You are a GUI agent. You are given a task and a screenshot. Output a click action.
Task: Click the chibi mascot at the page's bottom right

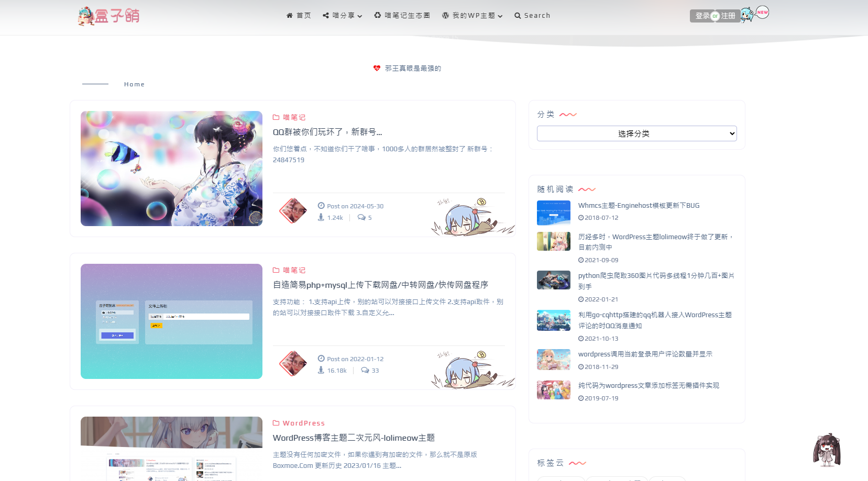pos(827,450)
